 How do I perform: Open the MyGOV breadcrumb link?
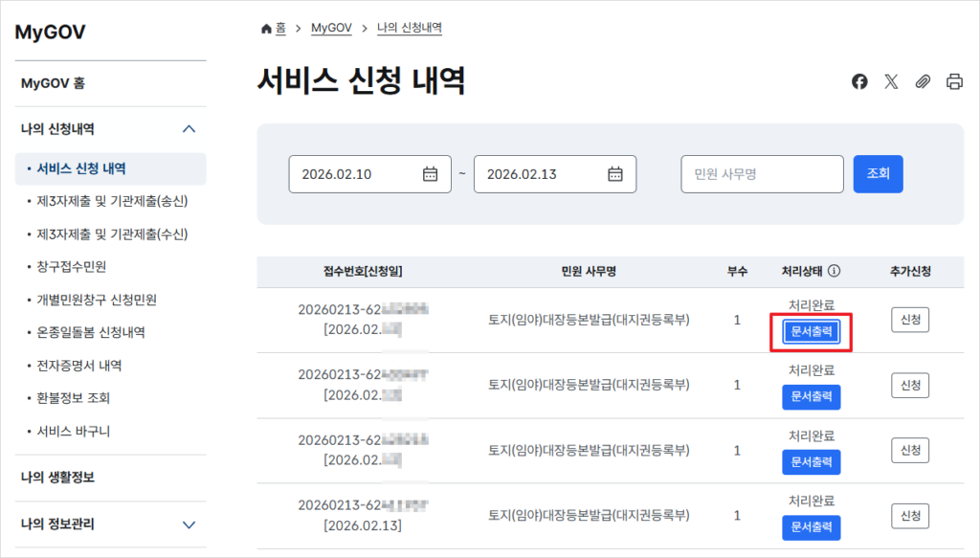[330, 28]
